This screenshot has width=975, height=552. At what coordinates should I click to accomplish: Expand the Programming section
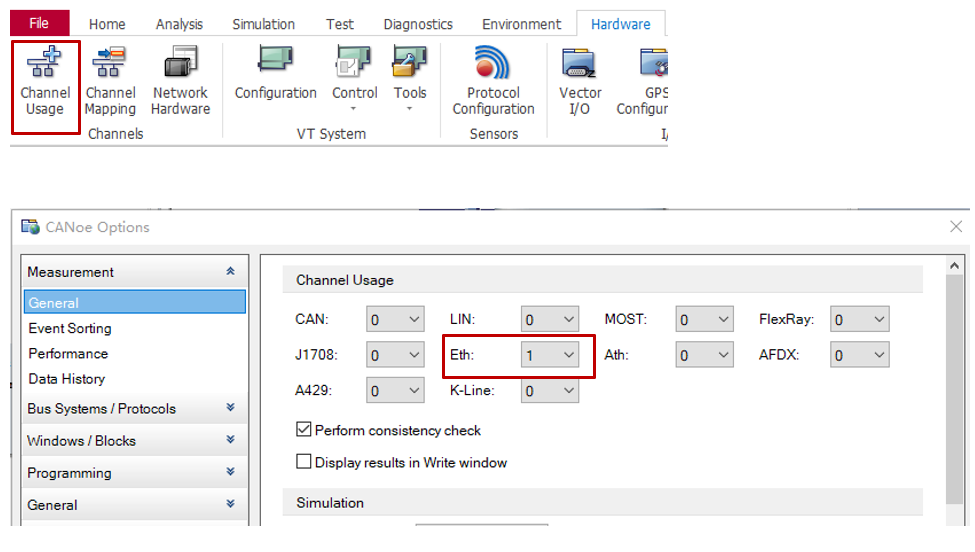tap(230, 472)
